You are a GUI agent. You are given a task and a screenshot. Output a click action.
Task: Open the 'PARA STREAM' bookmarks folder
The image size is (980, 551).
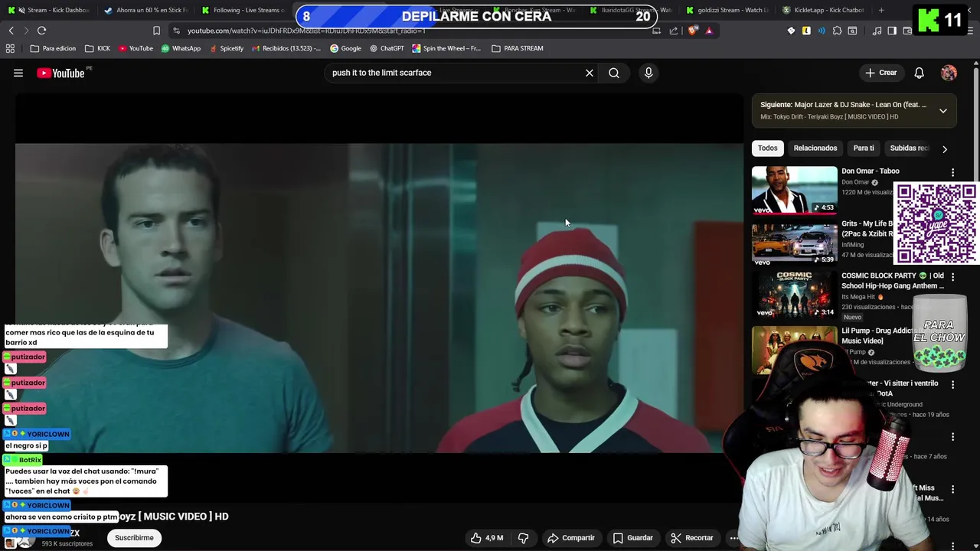[x=518, y=48]
